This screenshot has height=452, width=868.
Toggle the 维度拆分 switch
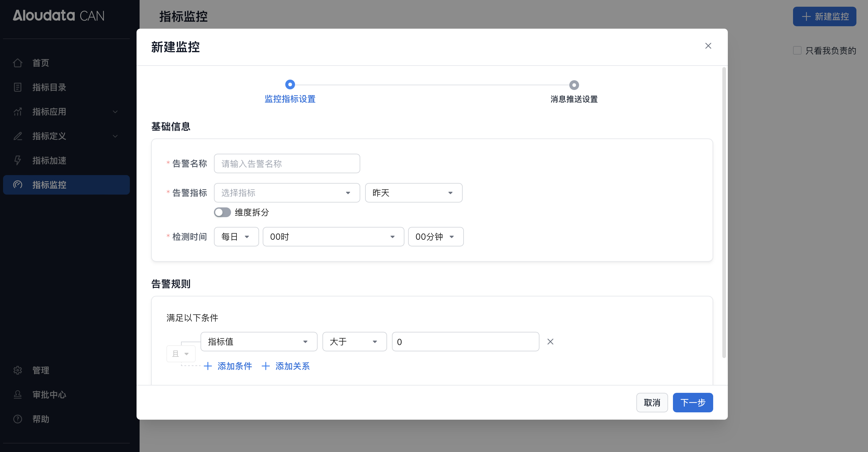222,212
